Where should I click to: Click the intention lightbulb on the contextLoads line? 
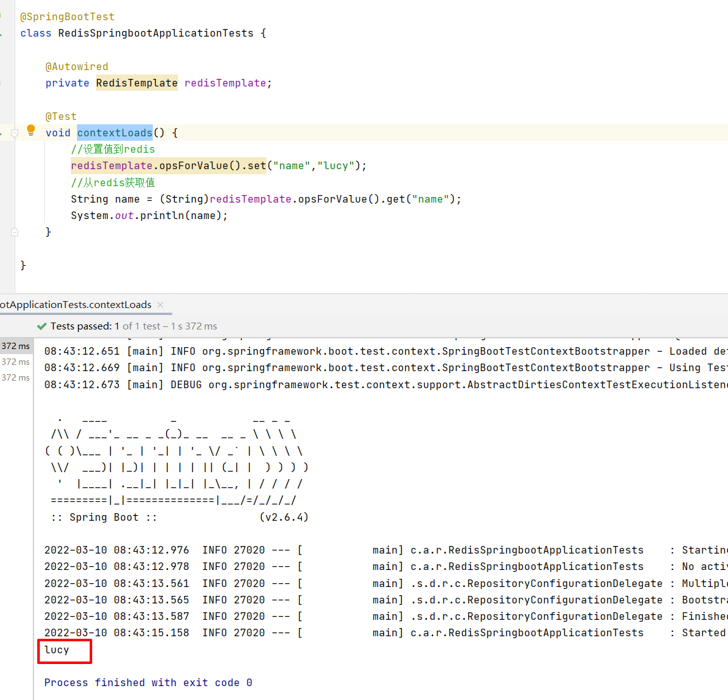[31, 129]
